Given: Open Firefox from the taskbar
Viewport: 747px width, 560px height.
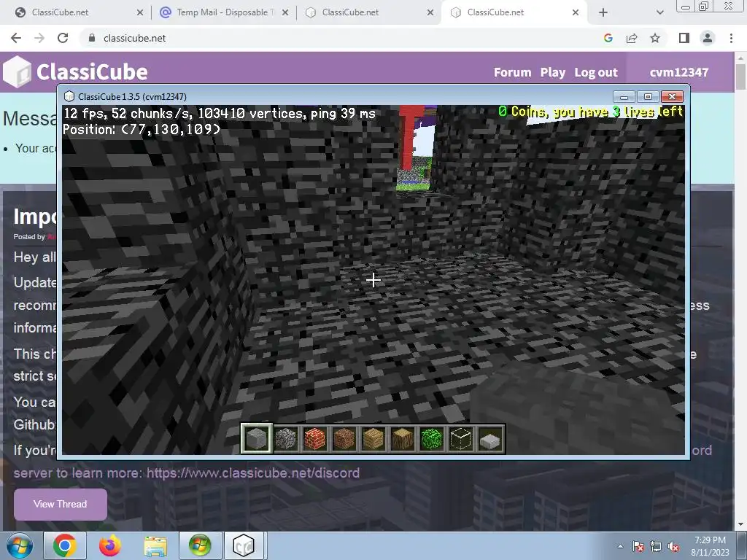Looking at the screenshot, I should (109, 545).
